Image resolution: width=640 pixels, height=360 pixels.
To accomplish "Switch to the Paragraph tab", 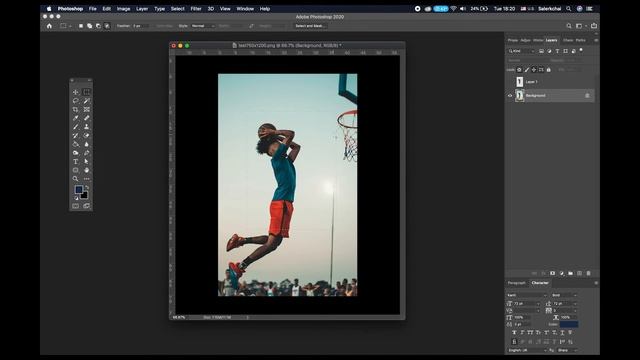I will [517, 283].
